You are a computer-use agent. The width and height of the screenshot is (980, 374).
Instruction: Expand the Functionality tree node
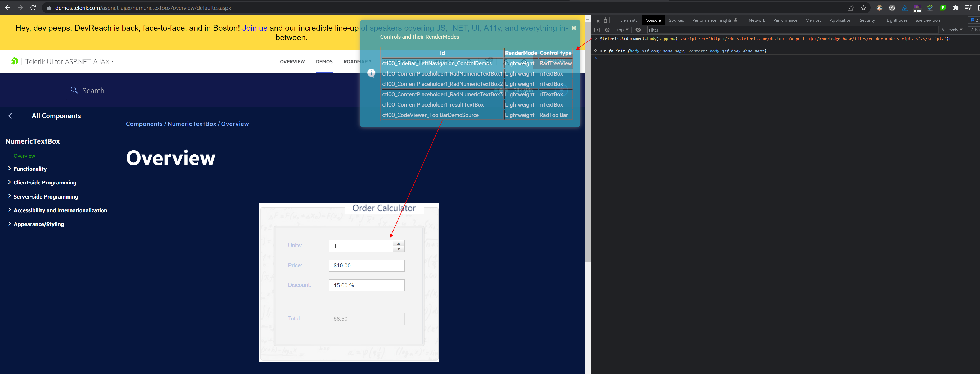[x=10, y=168]
